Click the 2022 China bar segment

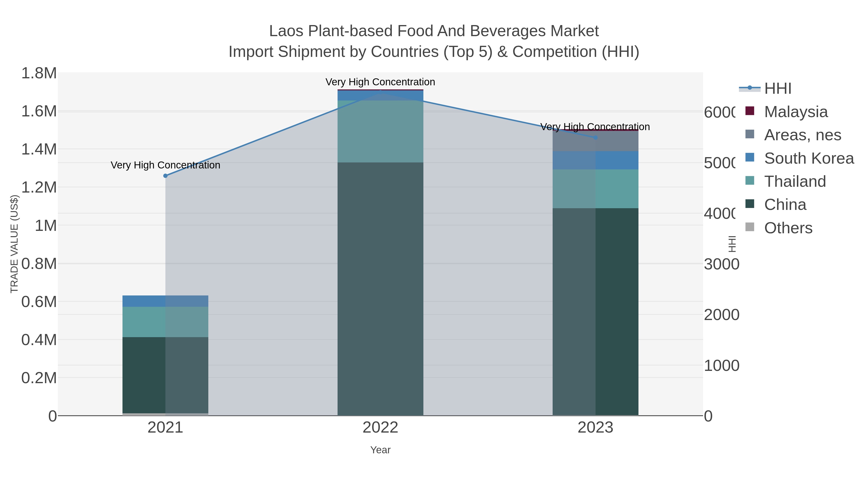(x=380, y=289)
